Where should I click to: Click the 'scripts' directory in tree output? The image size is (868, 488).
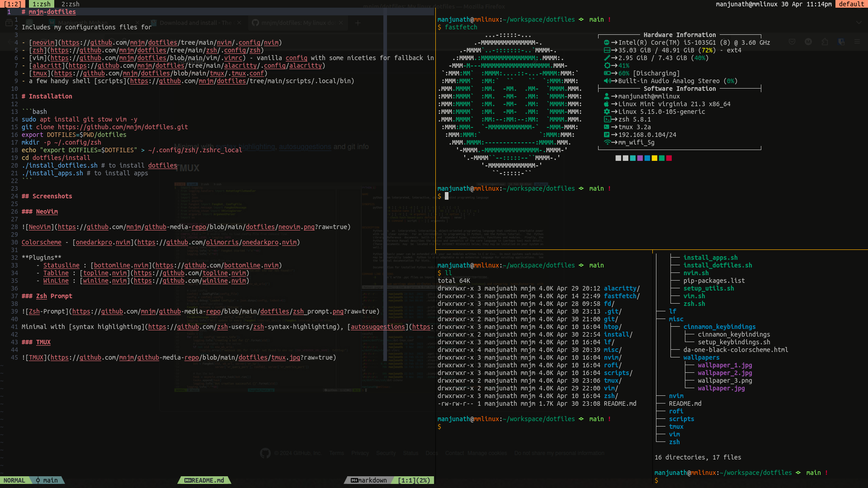click(x=682, y=419)
